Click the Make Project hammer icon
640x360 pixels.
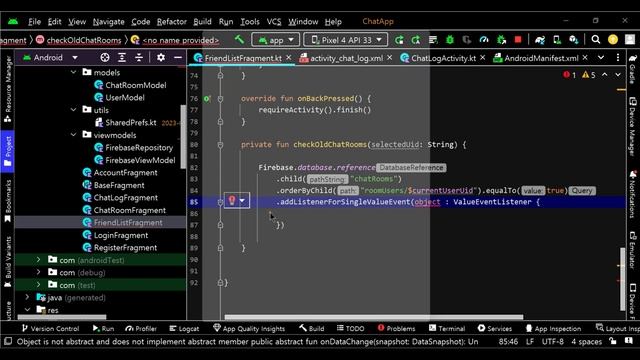pyautogui.click(x=239, y=40)
